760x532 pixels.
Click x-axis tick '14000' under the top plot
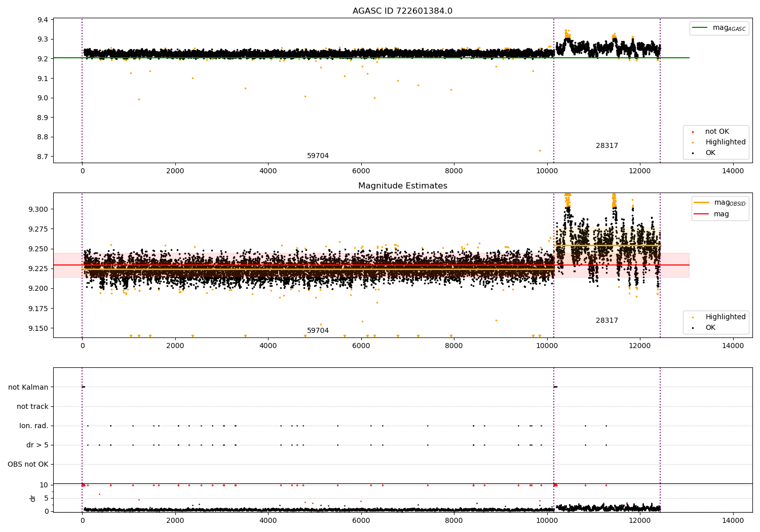[x=733, y=171]
